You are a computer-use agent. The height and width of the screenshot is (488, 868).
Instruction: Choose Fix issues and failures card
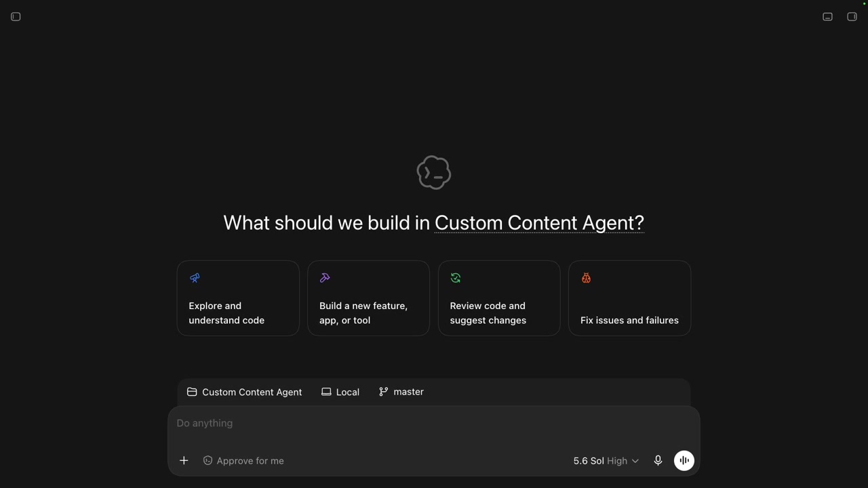(x=629, y=298)
